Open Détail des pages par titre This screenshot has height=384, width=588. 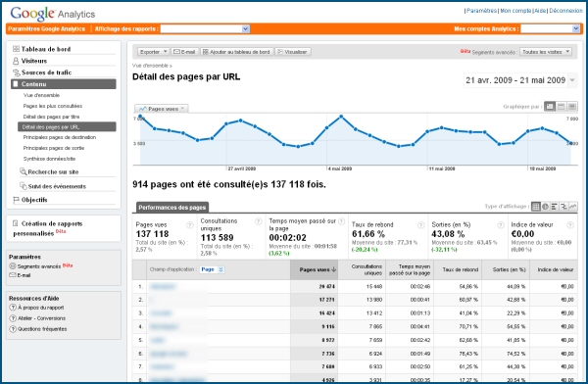coord(51,117)
